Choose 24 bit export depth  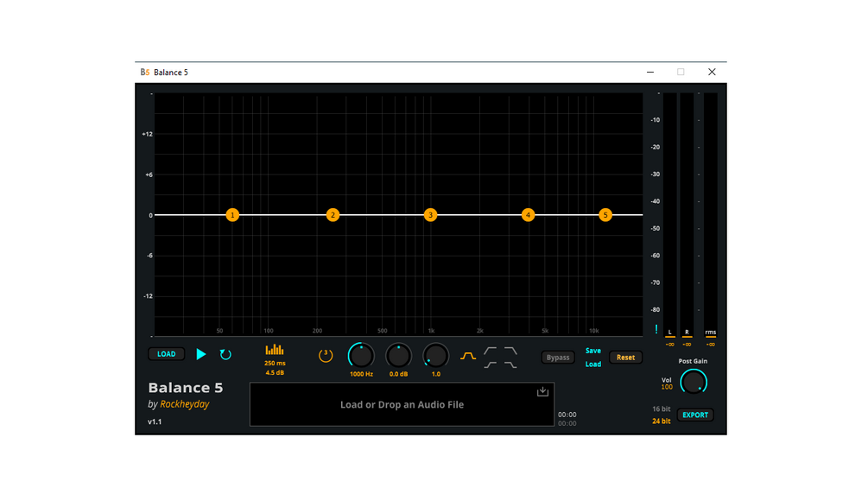(x=661, y=421)
